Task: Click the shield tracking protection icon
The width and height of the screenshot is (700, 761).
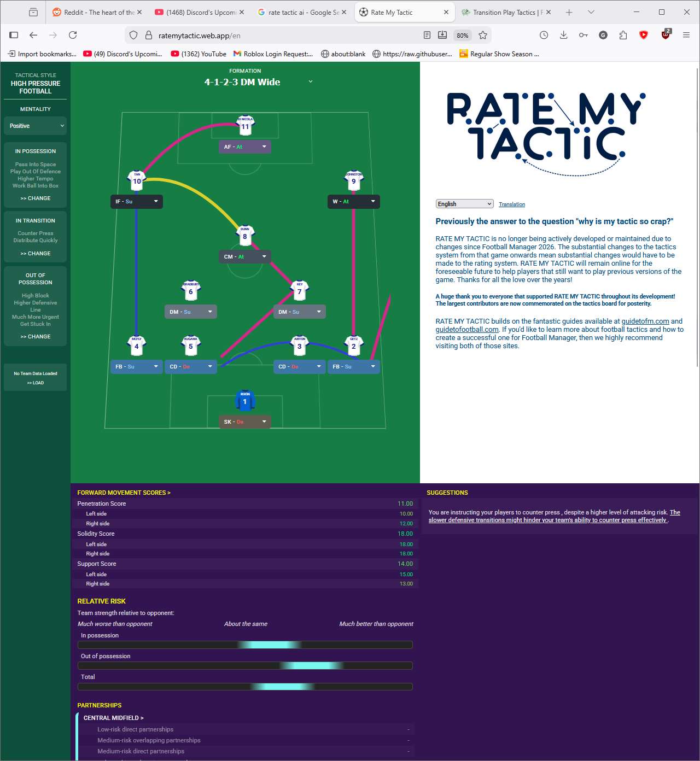Action: click(133, 34)
